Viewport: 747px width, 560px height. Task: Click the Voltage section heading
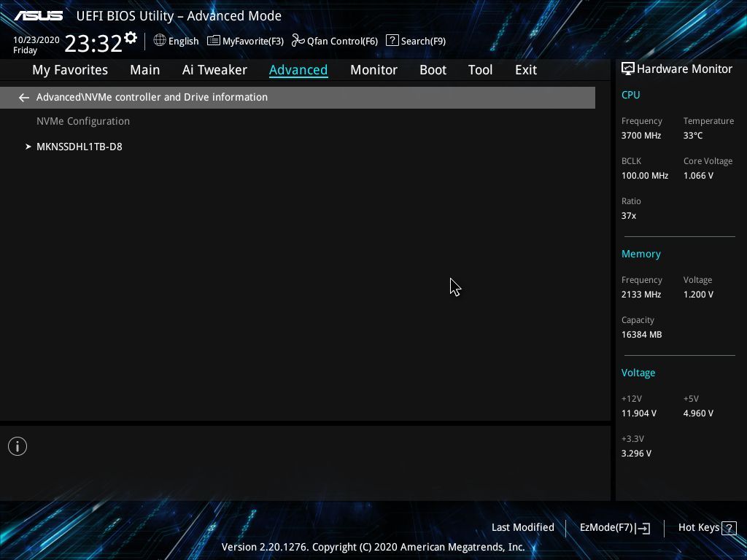tap(638, 373)
